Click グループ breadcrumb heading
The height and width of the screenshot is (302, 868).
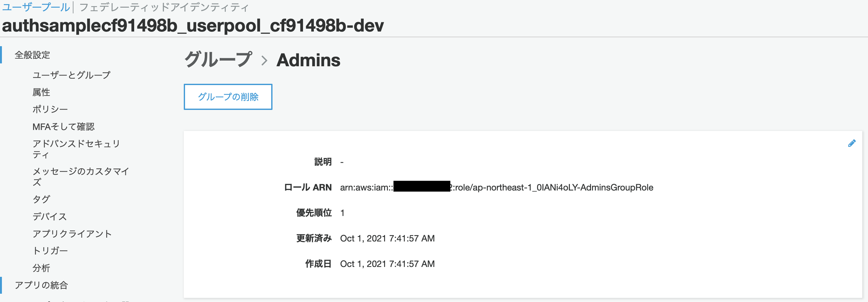(218, 60)
